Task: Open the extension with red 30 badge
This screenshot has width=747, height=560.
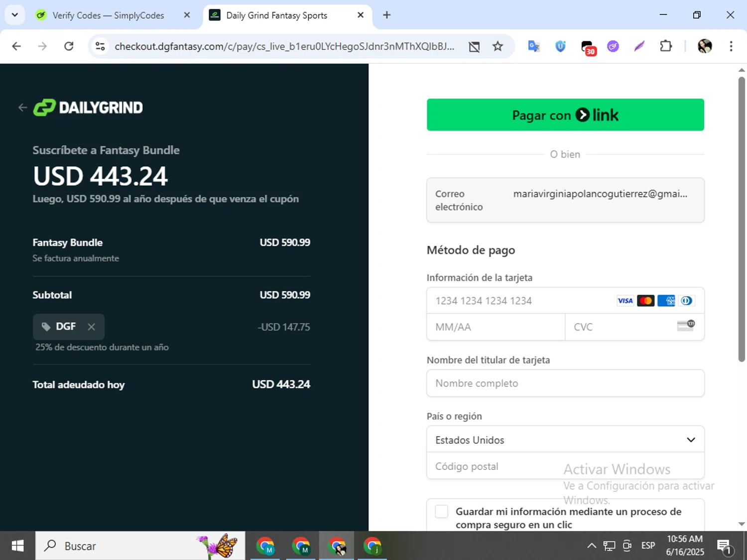Action: [x=588, y=48]
